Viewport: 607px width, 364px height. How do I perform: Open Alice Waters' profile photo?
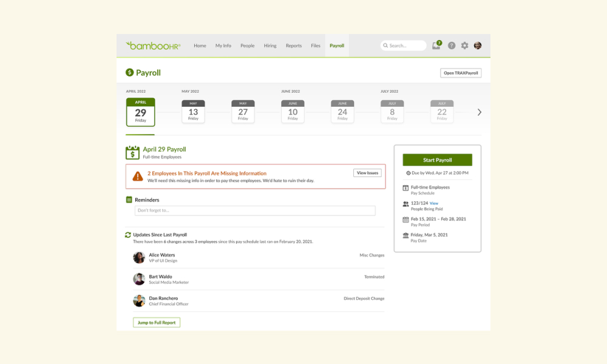coord(139,257)
